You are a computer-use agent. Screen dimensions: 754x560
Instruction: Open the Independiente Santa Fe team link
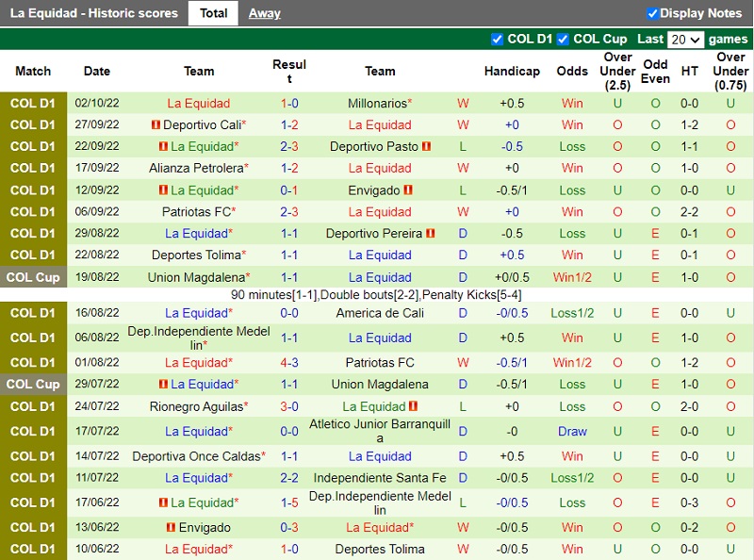click(380, 479)
